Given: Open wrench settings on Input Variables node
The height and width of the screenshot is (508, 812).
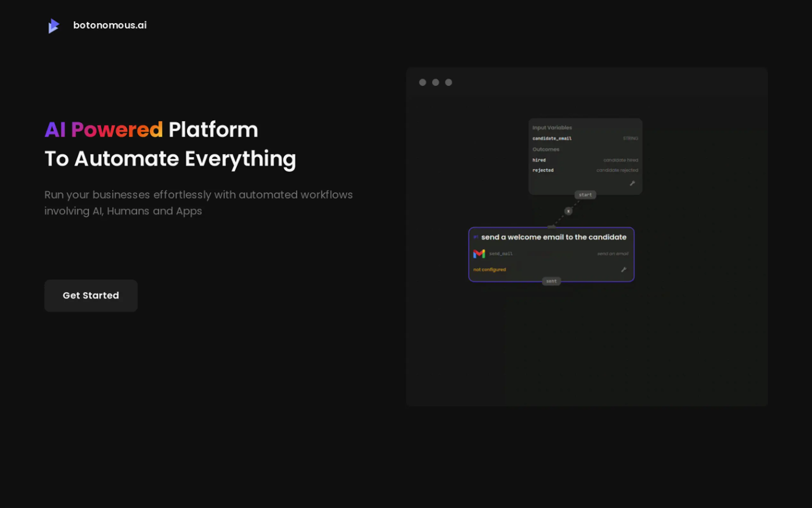Looking at the screenshot, I should click(632, 183).
